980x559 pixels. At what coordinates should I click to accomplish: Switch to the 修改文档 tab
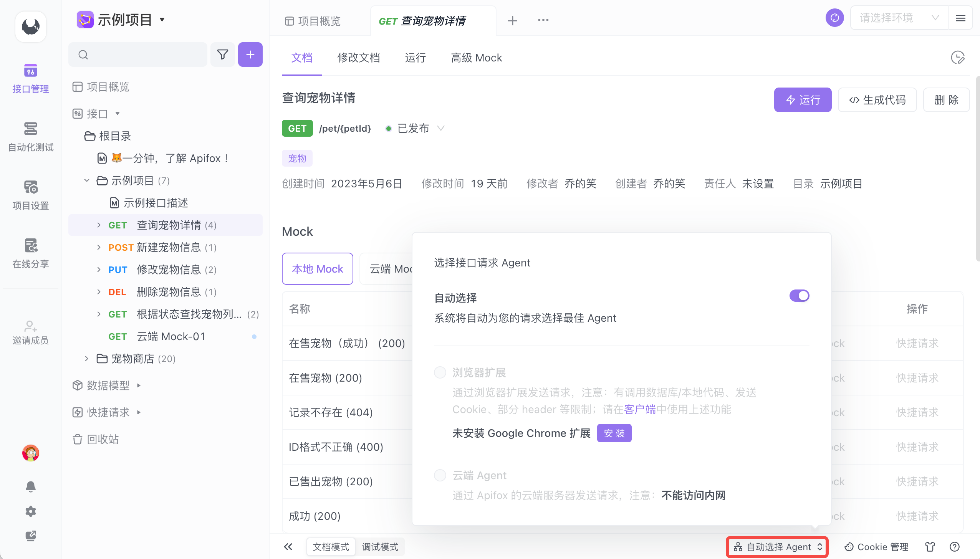(358, 58)
